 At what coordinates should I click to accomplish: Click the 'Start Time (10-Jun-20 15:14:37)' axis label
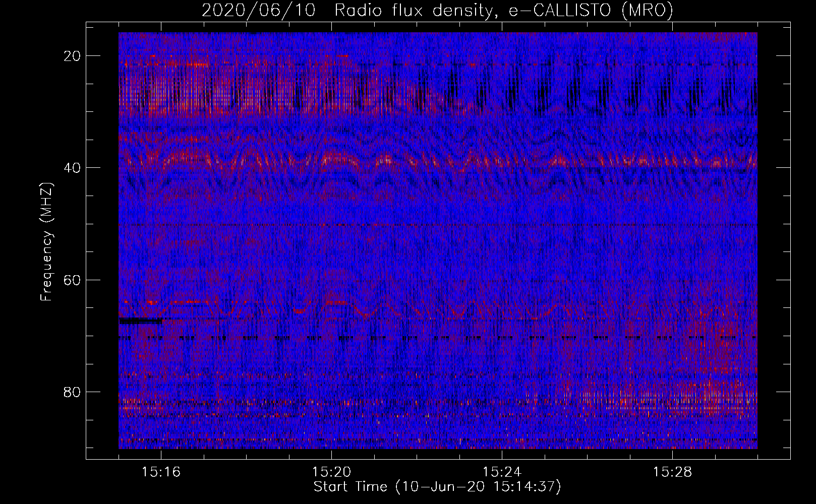[x=437, y=487]
